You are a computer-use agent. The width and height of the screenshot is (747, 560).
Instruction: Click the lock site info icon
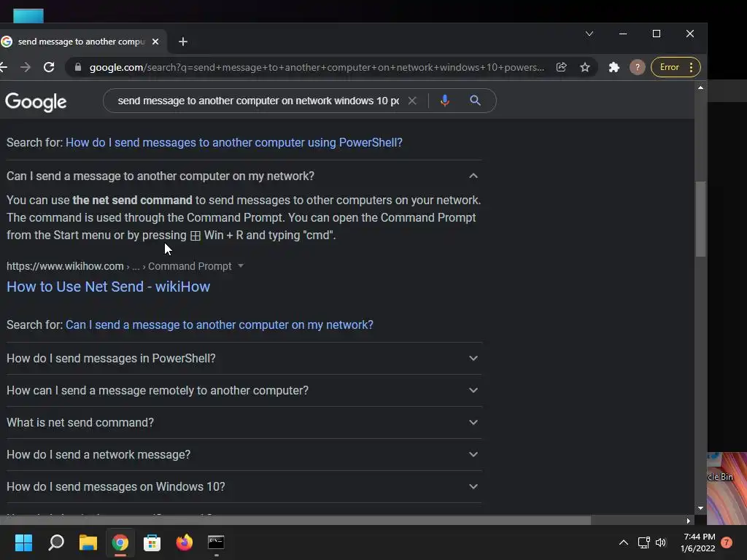[78, 67]
